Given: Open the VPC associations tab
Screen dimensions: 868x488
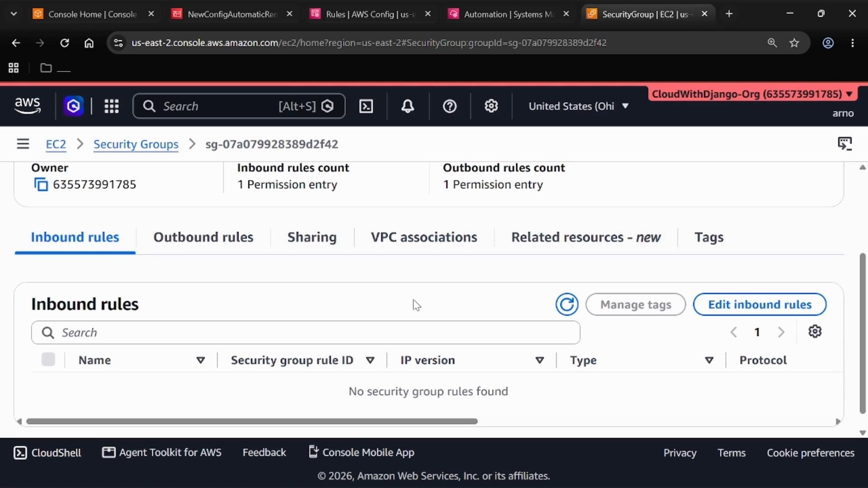Looking at the screenshot, I should tap(424, 237).
